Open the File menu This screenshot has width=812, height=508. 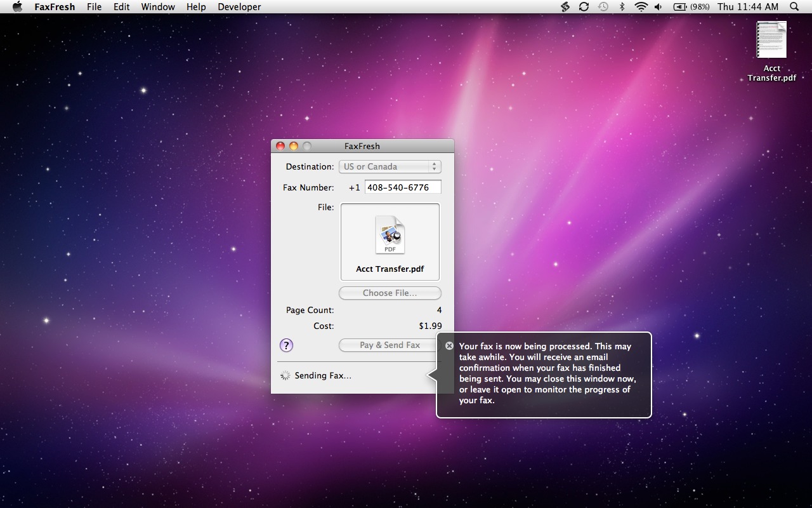tap(94, 7)
